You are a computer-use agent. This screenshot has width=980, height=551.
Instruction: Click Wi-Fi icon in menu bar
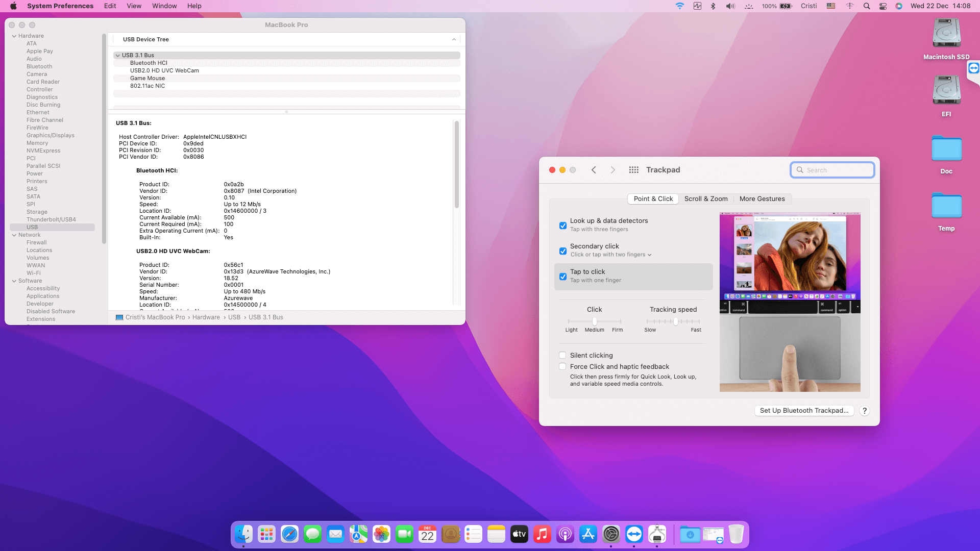point(679,6)
